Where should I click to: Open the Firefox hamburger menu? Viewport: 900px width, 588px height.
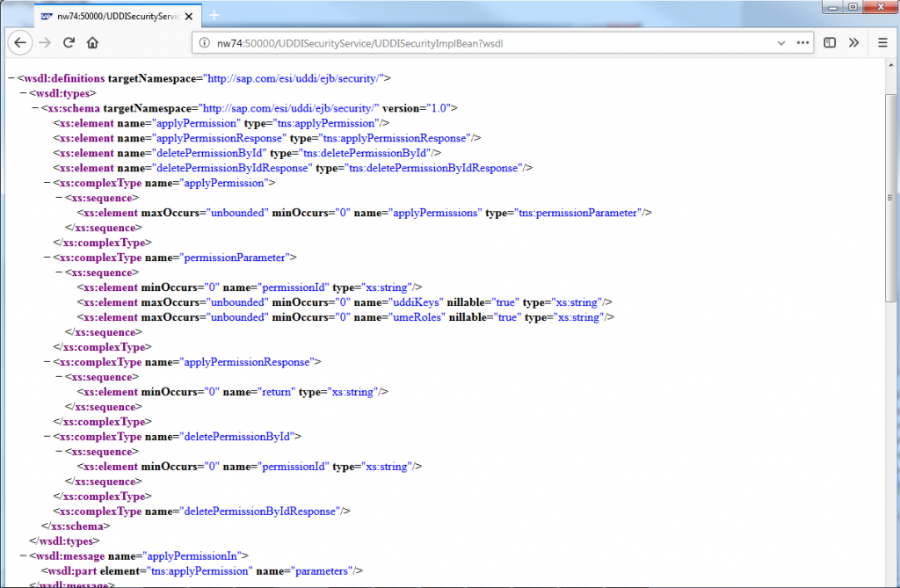tap(882, 42)
